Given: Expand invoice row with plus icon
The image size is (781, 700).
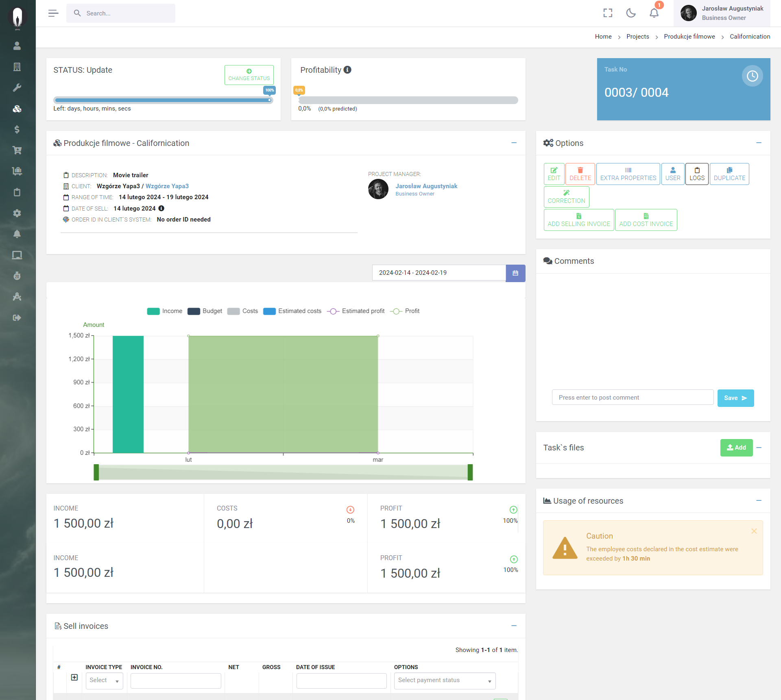Looking at the screenshot, I should point(74,677).
